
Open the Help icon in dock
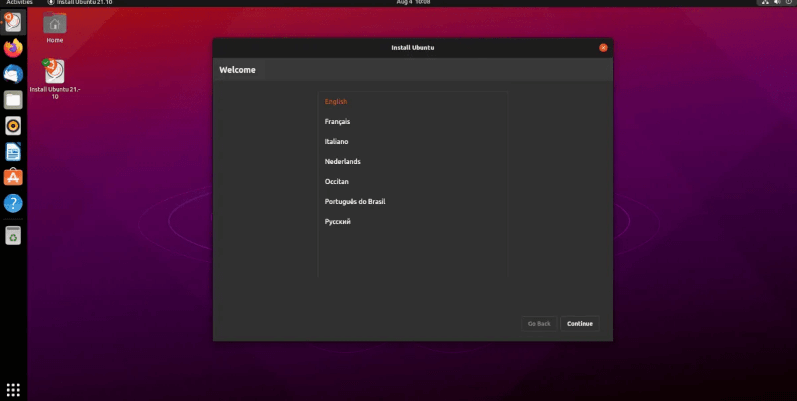pyautogui.click(x=13, y=203)
